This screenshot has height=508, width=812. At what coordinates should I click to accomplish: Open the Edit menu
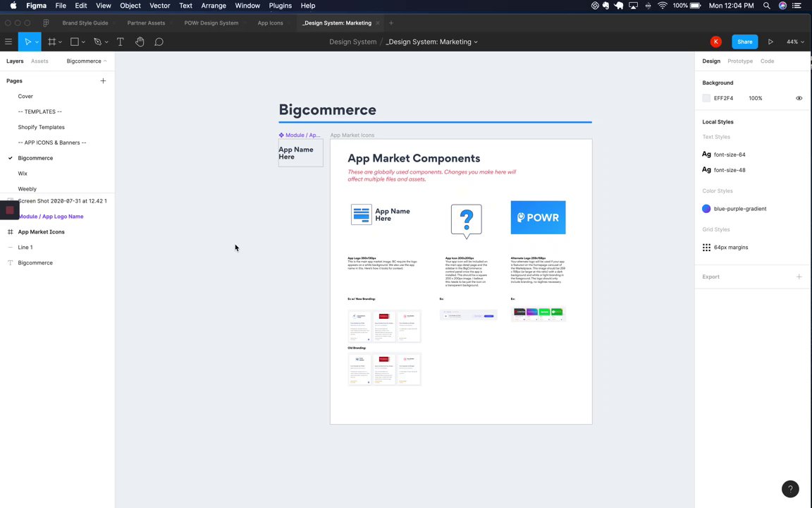[x=81, y=6]
